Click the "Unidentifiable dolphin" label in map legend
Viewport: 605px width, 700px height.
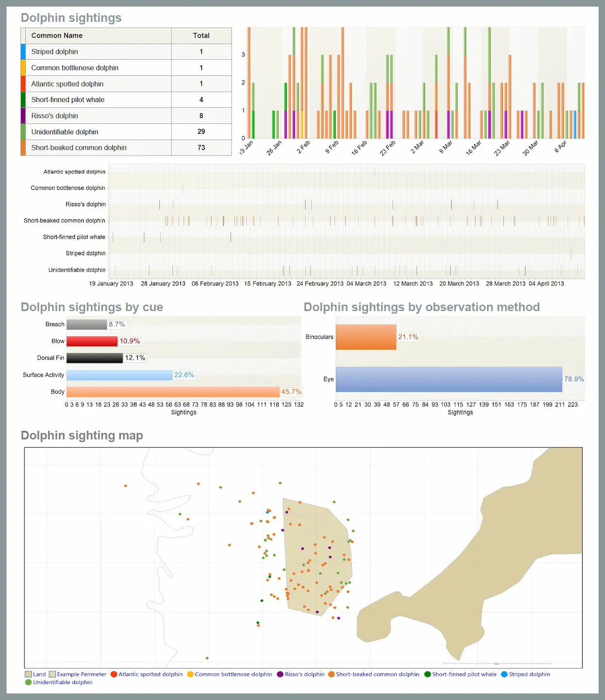coord(63,682)
